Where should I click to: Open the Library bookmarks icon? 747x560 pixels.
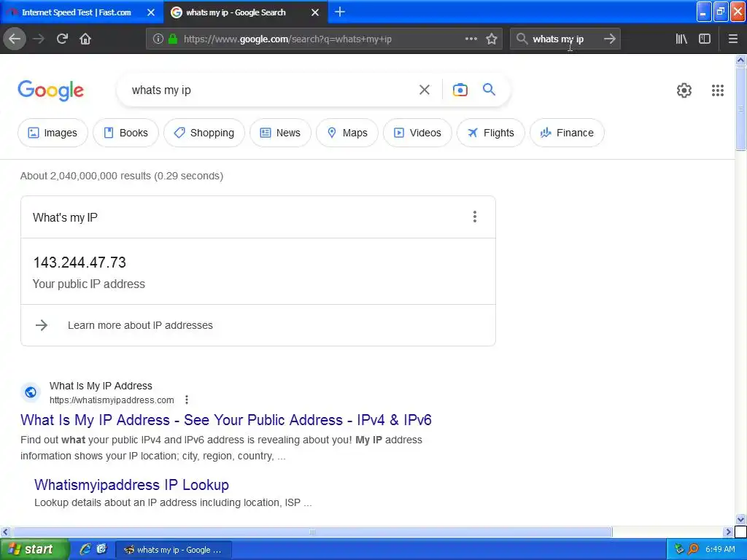tap(681, 39)
